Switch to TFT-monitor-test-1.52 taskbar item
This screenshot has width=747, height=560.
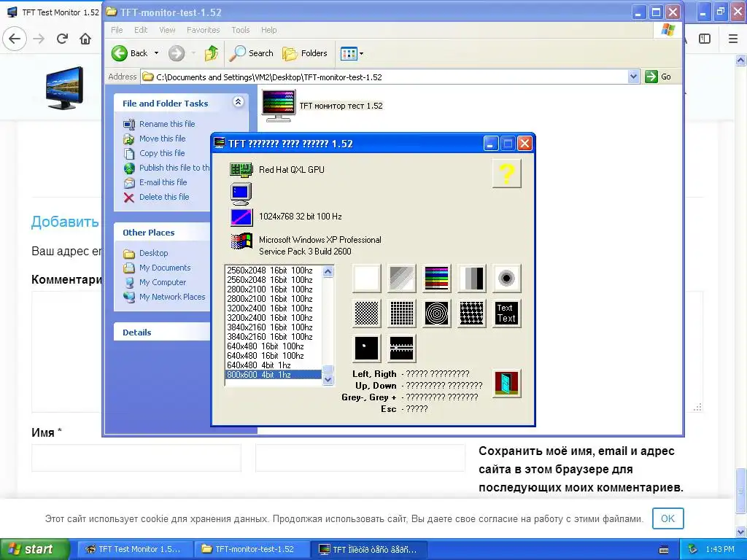252,549
